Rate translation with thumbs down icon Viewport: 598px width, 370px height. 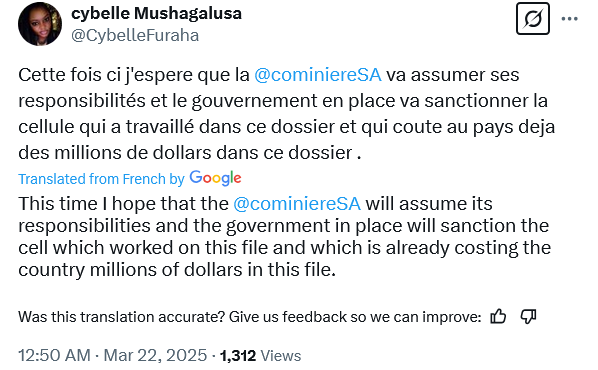(528, 317)
